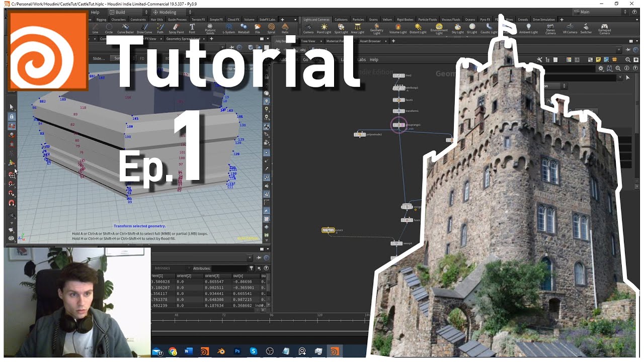Viewport: 644px width, 362px height.
Task: Select the Curve Bezier shelf tool
Action: coord(126,28)
